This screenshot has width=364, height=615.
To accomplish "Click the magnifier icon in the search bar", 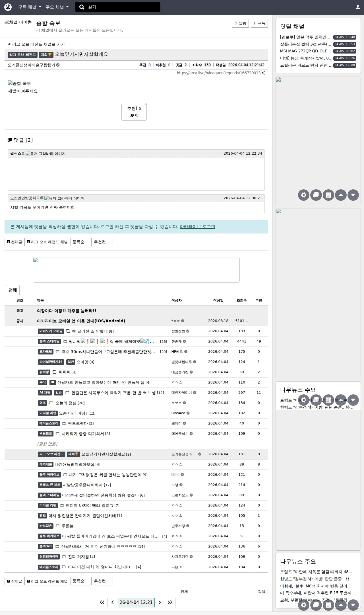I will [82, 7].
